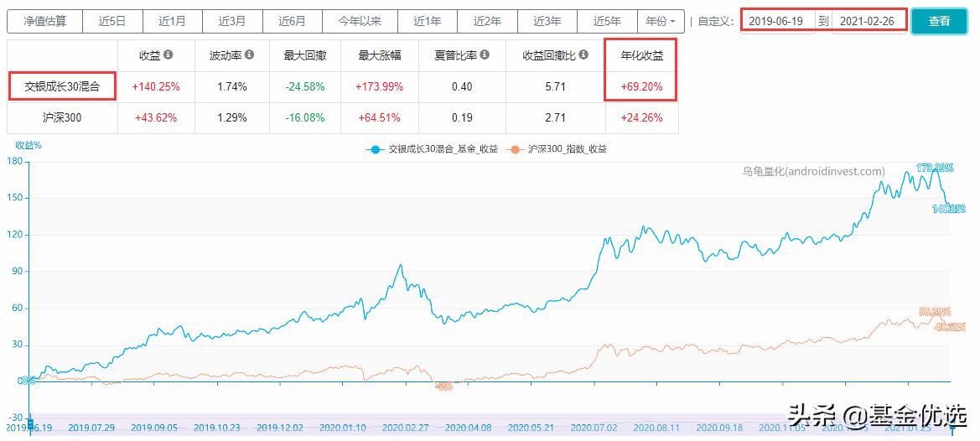
Task: Click the 查看 button
Action: 940,21
